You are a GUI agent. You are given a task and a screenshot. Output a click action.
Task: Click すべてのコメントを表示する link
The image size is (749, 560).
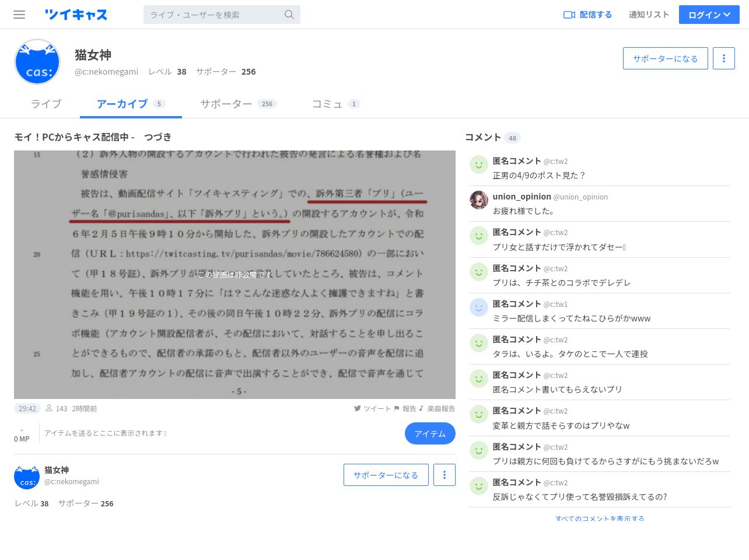600,518
